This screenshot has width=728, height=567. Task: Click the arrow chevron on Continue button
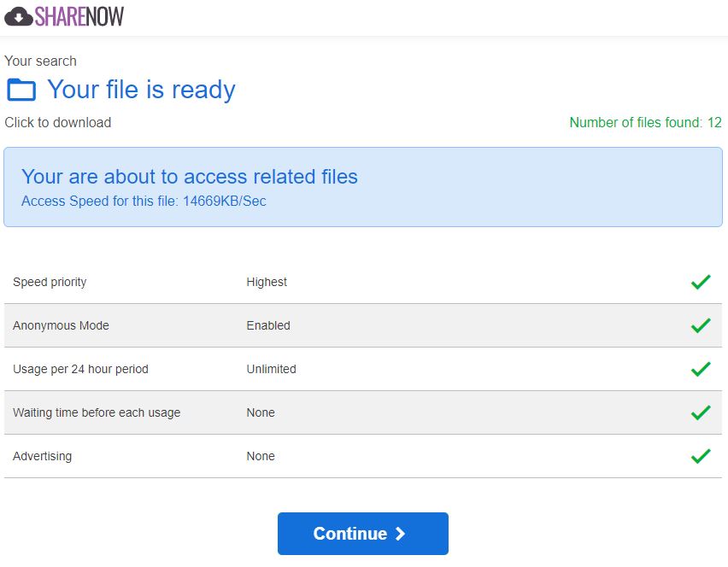(400, 534)
